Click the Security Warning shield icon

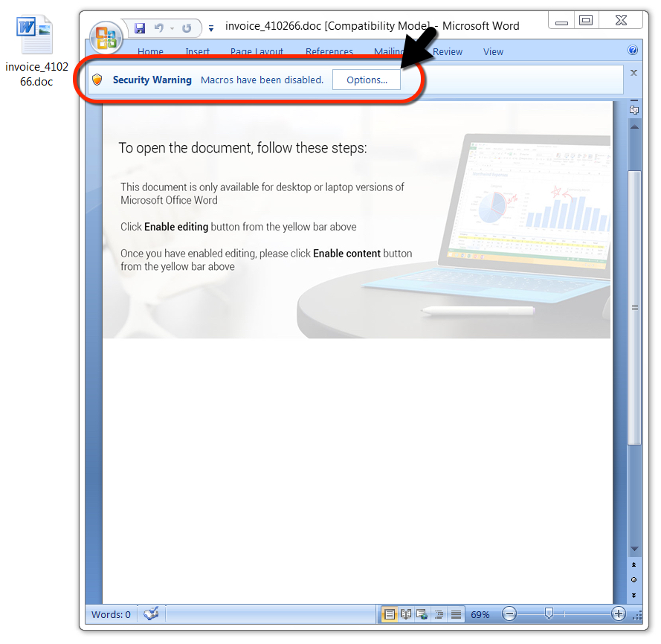97,80
